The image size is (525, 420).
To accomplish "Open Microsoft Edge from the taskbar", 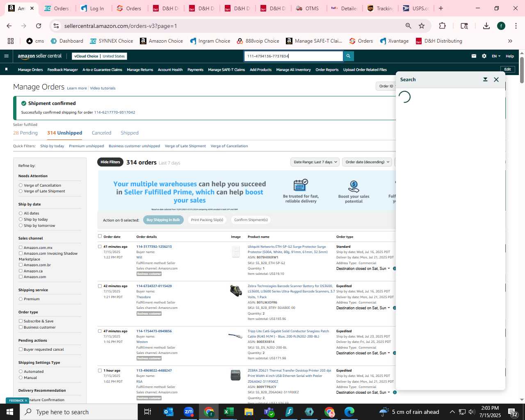I will click(349, 412).
